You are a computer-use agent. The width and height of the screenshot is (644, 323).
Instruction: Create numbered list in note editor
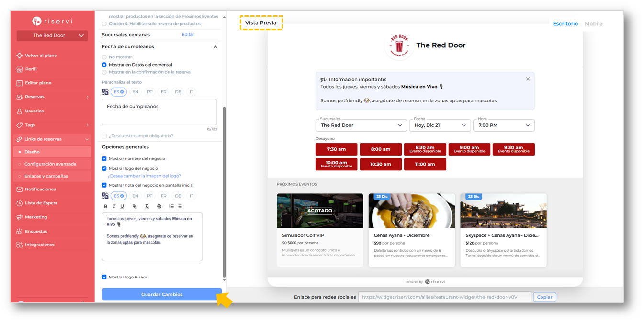point(171,207)
